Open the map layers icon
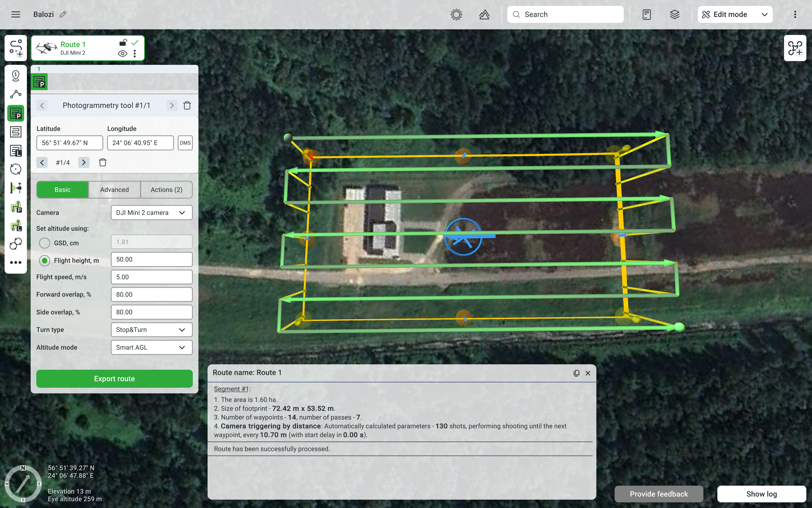Viewport: 812px width, 508px height. [674, 15]
